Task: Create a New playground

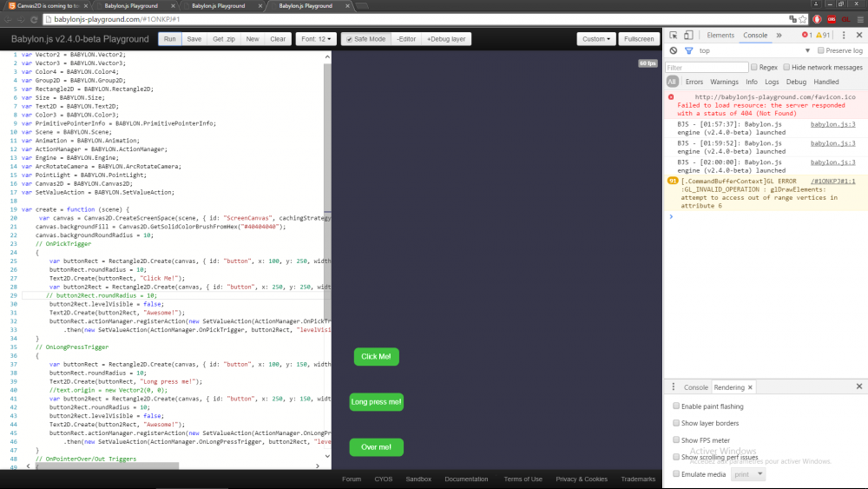Action: 253,39
